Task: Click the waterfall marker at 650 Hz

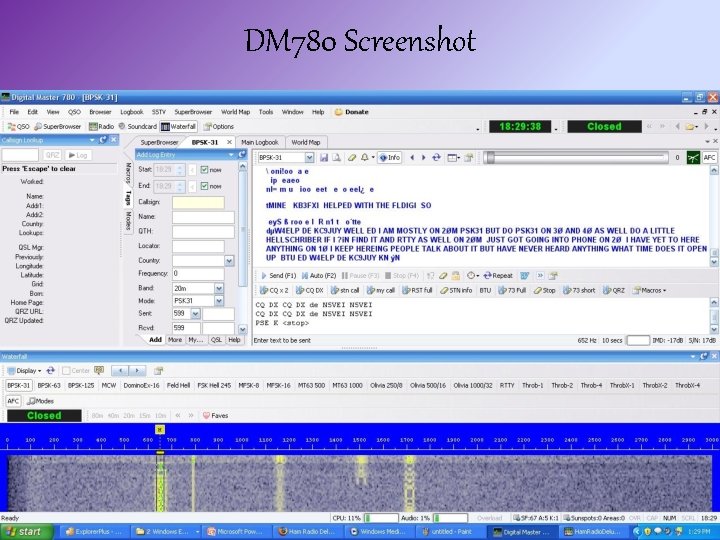Action: click(x=159, y=429)
